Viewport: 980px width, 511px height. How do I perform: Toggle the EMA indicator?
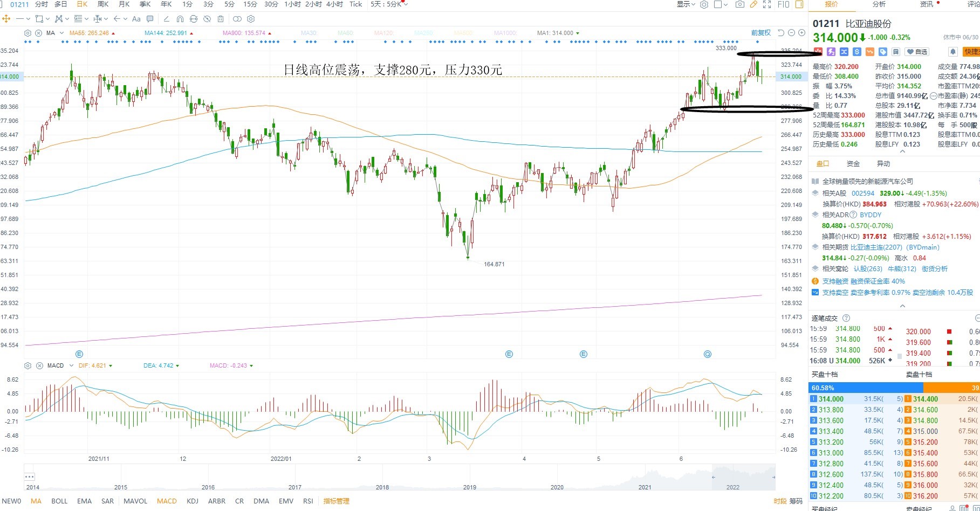pos(84,501)
